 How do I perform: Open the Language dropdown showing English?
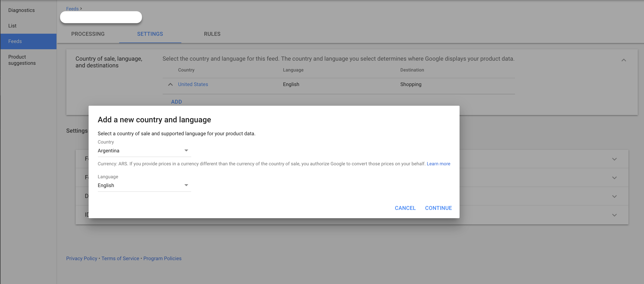coord(144,185)
